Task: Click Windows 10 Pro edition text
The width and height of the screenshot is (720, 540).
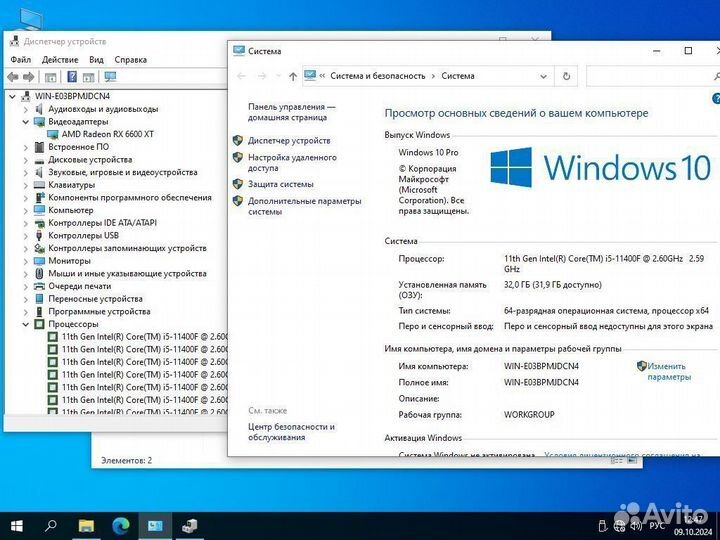Action: pyautogui.click(x=428, y=152)
